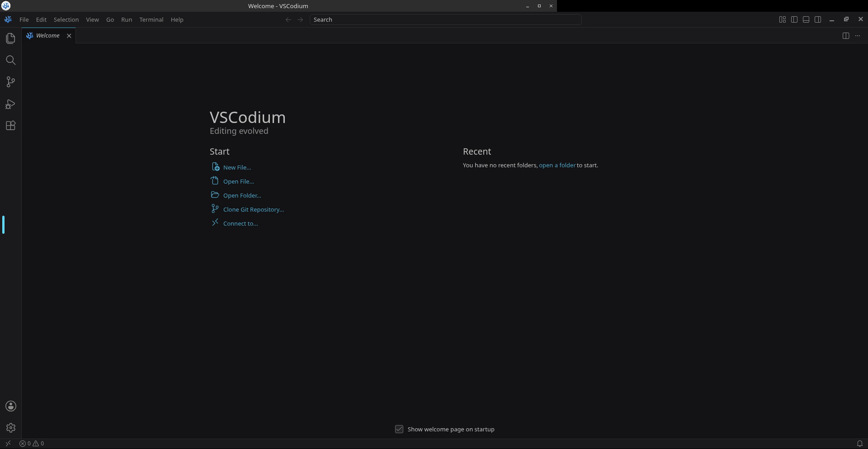This screenshot has width=868, height=449.
Task: Open the Terminal menu
Action: pos(151,19)
